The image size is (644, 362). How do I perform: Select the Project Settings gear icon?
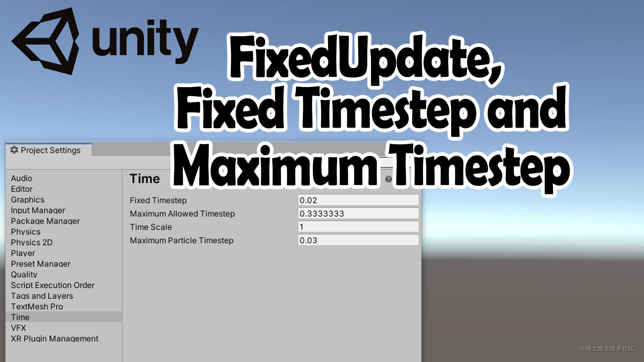pyautogui.click(x=13, y=151)
